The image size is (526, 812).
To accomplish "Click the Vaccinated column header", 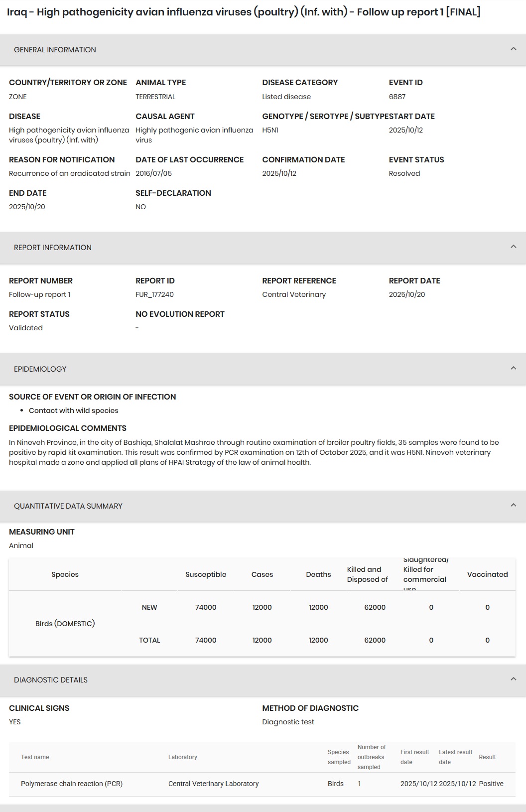I will [487, 574].
